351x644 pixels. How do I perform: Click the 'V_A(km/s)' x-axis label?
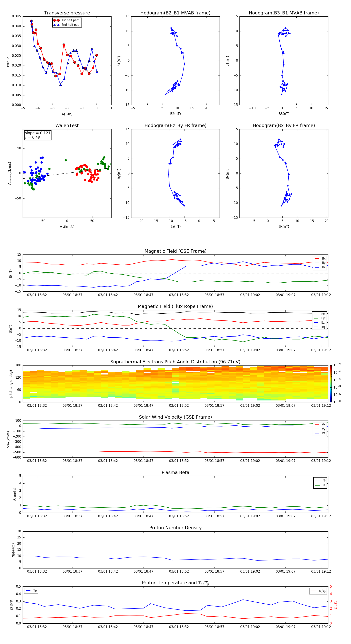coord(67,227)
